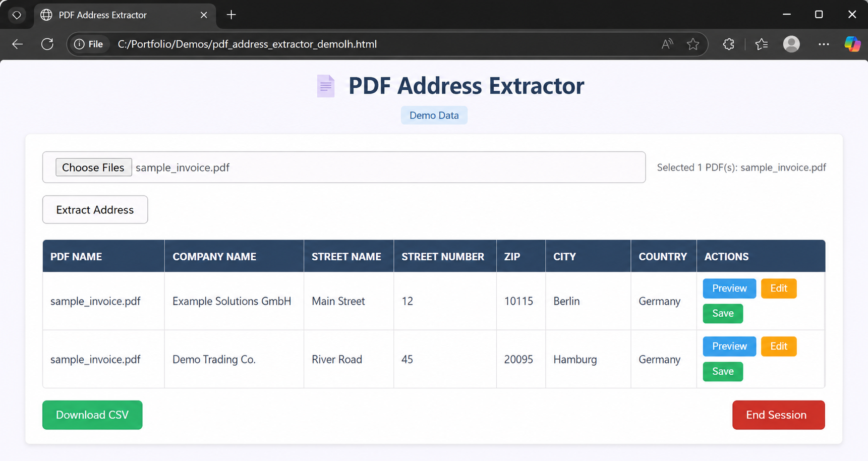The image size is (868, 461).
Task: Click the file input box showing sample_invoice.pdf
Action: pos(344,167)
